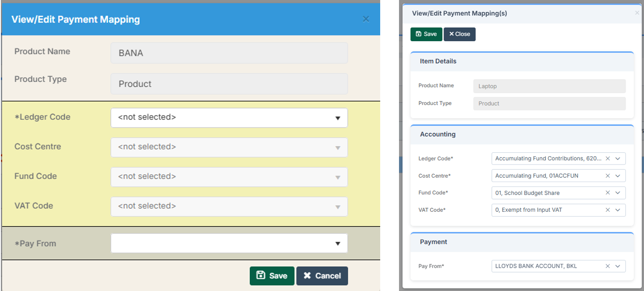Open the Ledger Code list for Accumulating Fund Contributions

point(618,158)
